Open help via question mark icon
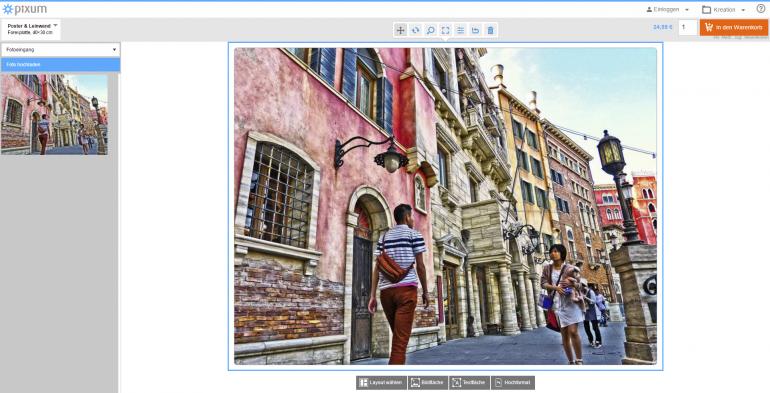Screen dimensions: 770x393 pyautogui.click(x=761, y=8)
